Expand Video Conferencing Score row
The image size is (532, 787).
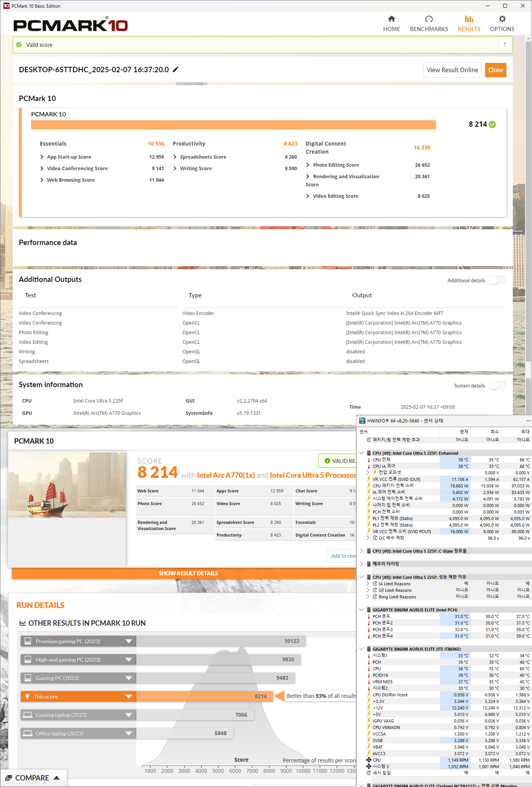click(42, 168)
